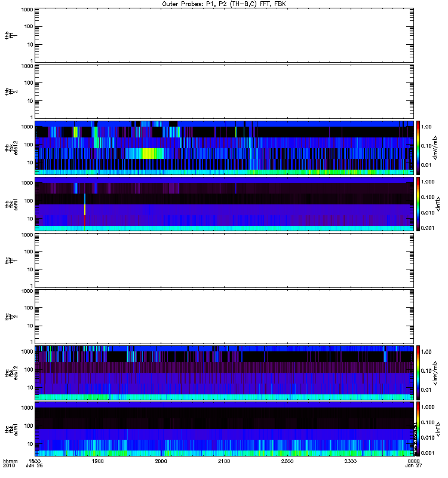
Task: Click the "2300" time axis label
Action: click(x=351, y=461)
